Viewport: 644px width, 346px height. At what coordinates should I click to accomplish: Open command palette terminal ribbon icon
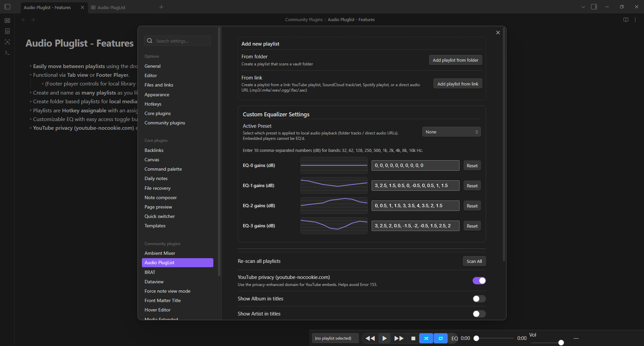click(x=7, y=53)
